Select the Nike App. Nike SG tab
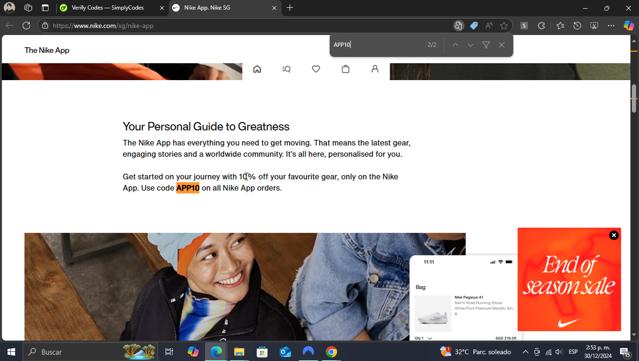 point(220,8)
